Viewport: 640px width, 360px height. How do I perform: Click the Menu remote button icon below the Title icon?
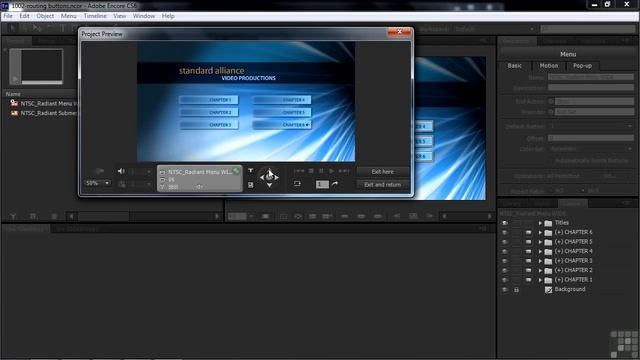[x=251, y=185]
